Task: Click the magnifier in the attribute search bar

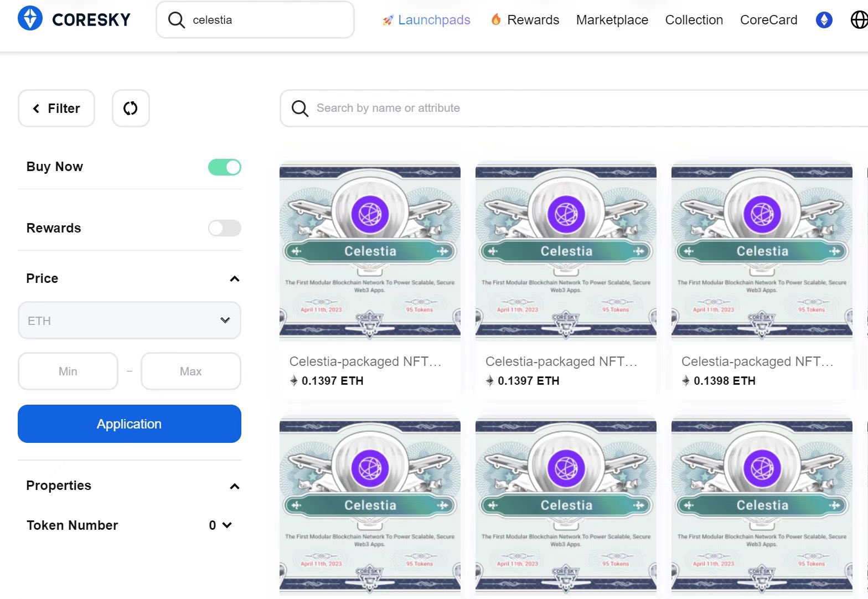Action: (x=300, y=108)
